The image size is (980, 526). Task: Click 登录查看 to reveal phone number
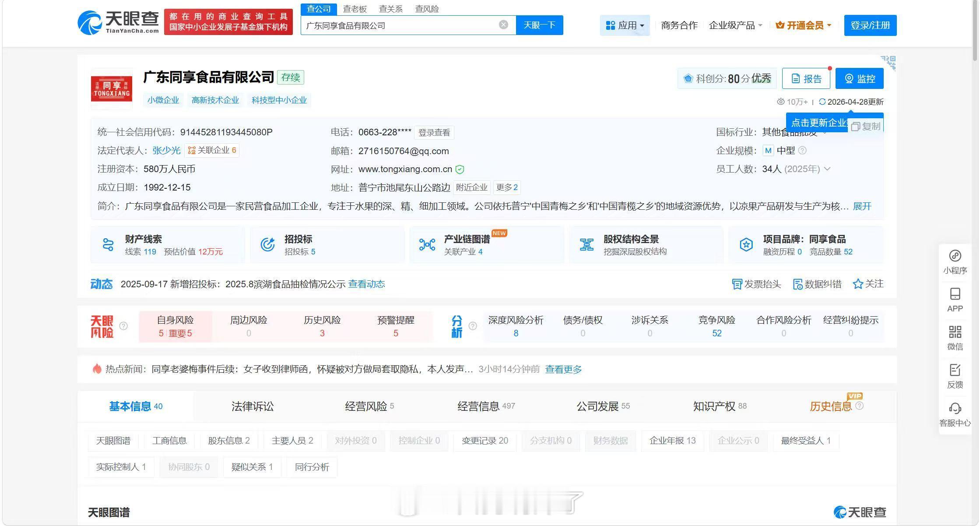434,133
